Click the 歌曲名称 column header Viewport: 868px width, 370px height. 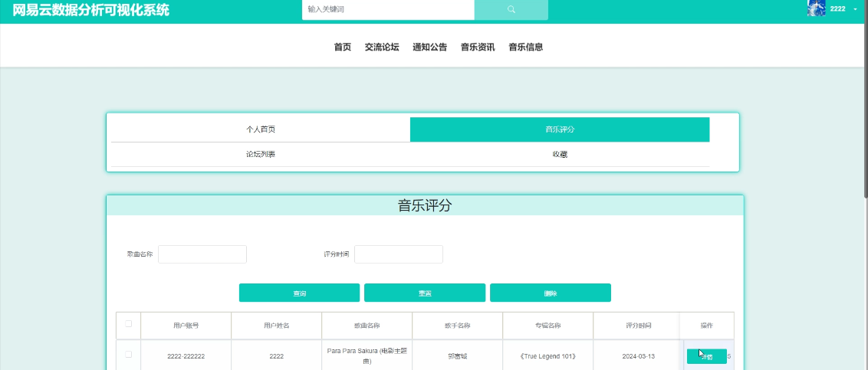(x=367, y=326)
